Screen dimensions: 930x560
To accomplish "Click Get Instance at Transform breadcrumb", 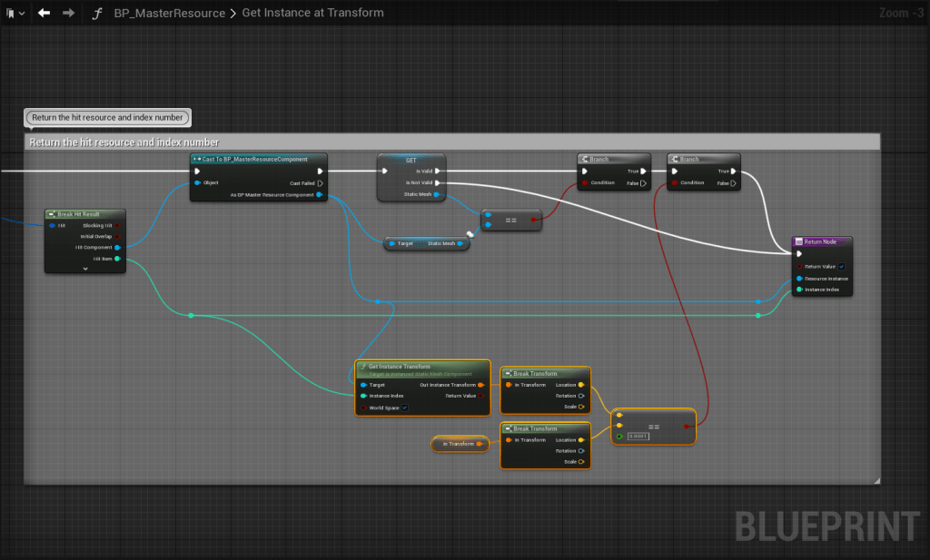I will (312, 13).
